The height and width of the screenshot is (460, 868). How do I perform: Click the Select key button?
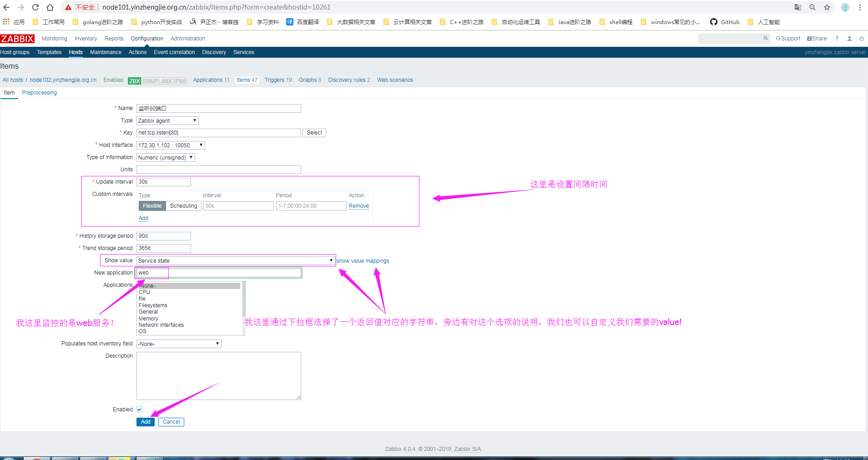pyautogui.click(x=314, y=133)
